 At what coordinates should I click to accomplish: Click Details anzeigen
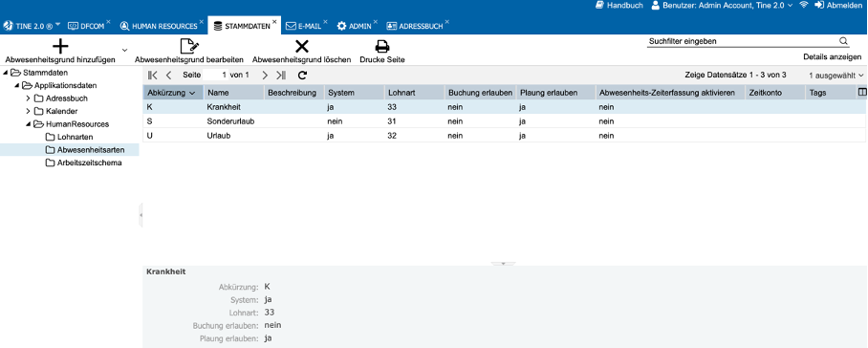(832, 57)
